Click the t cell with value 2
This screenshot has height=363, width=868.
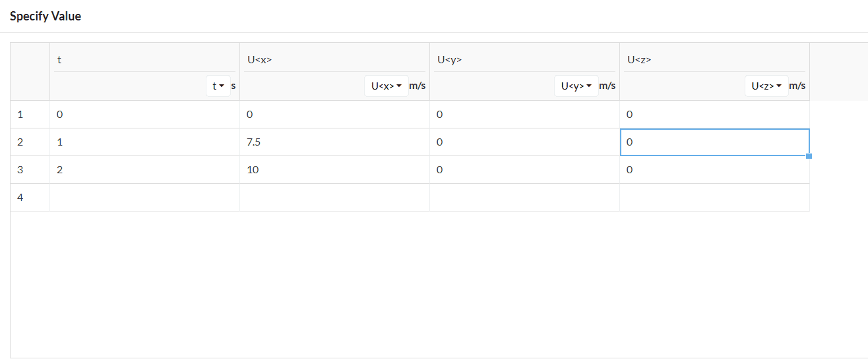click(144, 170)
